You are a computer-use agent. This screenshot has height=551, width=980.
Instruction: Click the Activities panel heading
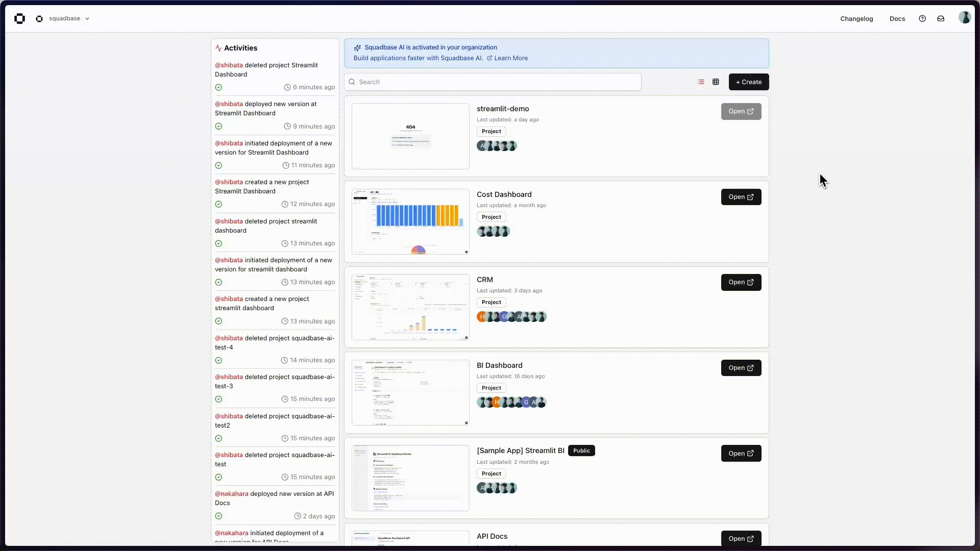[240, 48]
